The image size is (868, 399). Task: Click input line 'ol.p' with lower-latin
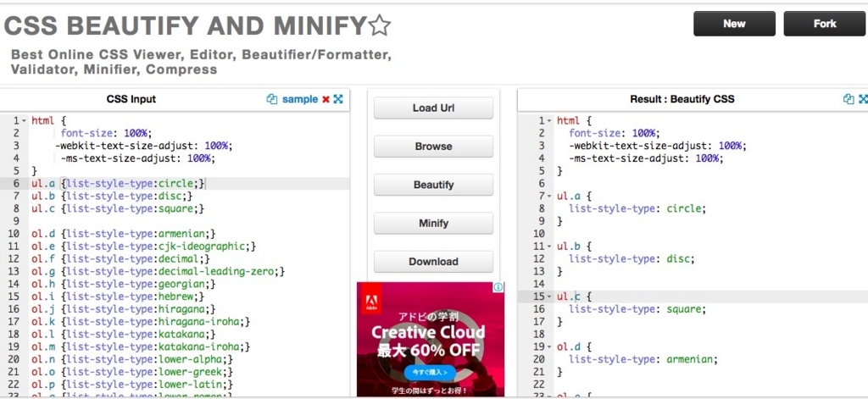pyautogui.click(x=132, y=385)
